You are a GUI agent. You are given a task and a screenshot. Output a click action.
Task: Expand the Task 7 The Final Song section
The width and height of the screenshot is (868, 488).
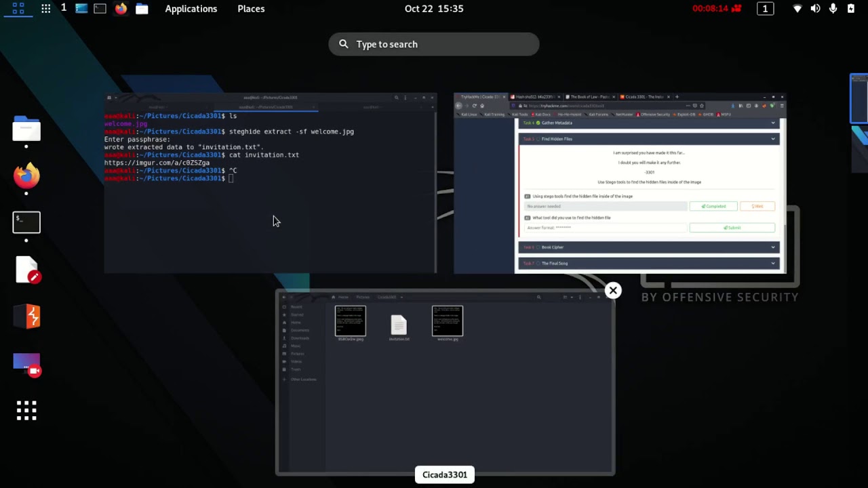pyautogui.click(x=649, y=263)
